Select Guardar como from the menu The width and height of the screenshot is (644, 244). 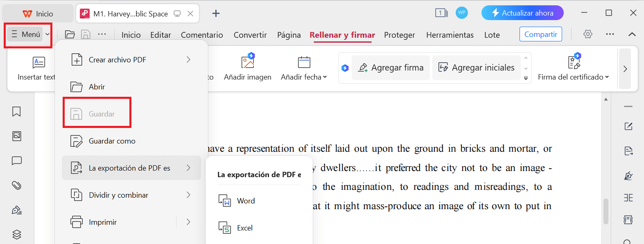click(112, 141)
